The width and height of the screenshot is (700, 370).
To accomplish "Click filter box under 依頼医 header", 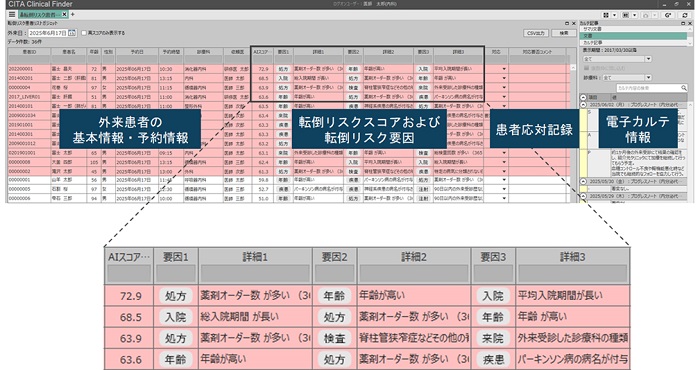I will tap(237, 59).
